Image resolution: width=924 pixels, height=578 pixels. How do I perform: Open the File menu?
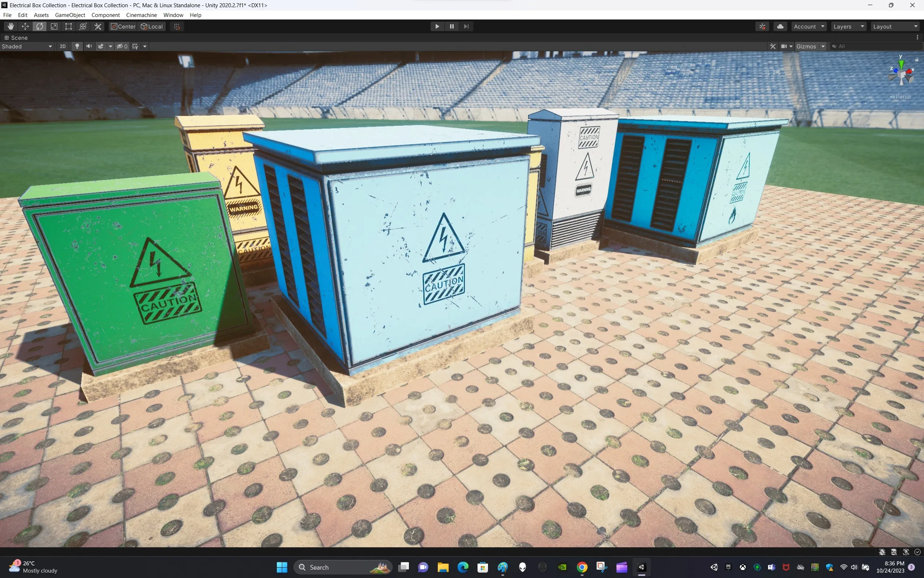[x=7, y=15]
